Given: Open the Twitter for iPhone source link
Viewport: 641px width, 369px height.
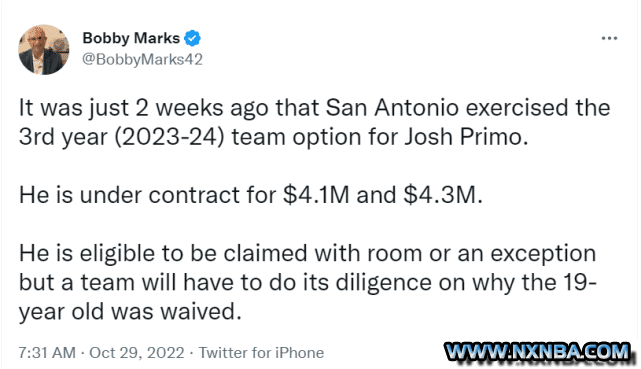Looking at the screenshot, I should coord(261,353).
